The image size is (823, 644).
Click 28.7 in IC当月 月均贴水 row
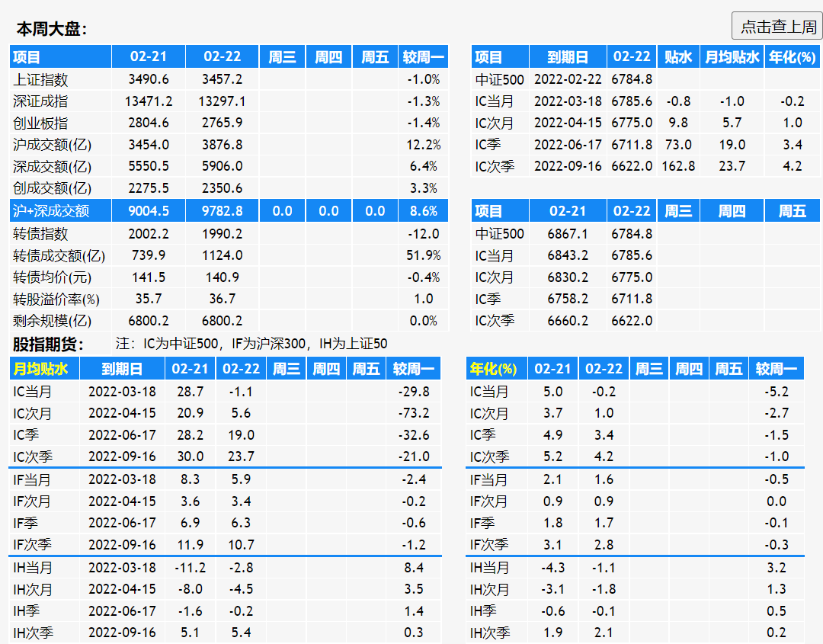190,392
